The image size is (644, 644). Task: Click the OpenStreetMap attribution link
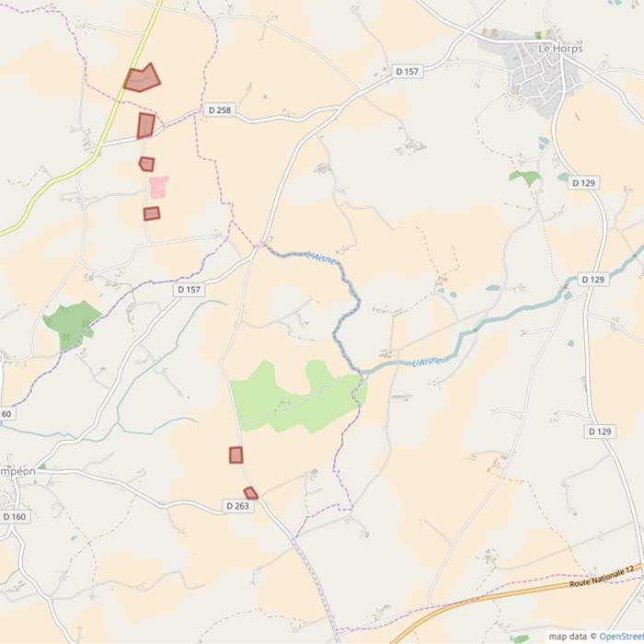[x=621, y=637]
